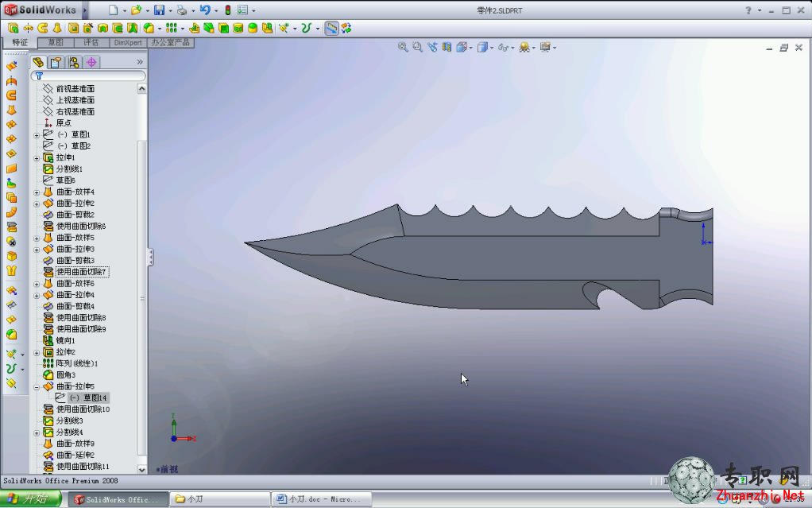
Task: Switch to the 办公室产品 tab
Action: 170,42
